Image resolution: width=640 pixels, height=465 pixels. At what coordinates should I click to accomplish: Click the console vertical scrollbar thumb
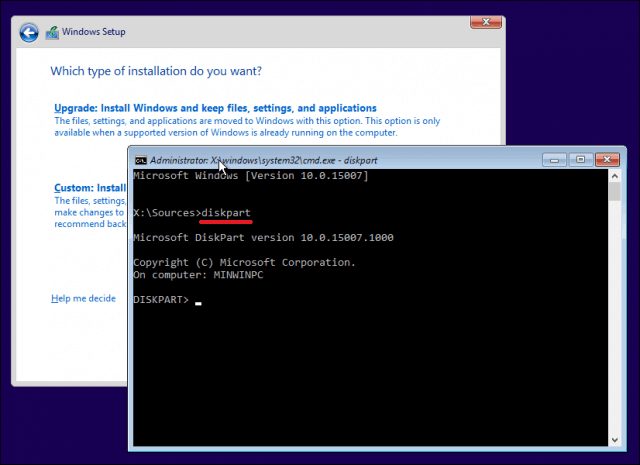click(x=615, y=191)
